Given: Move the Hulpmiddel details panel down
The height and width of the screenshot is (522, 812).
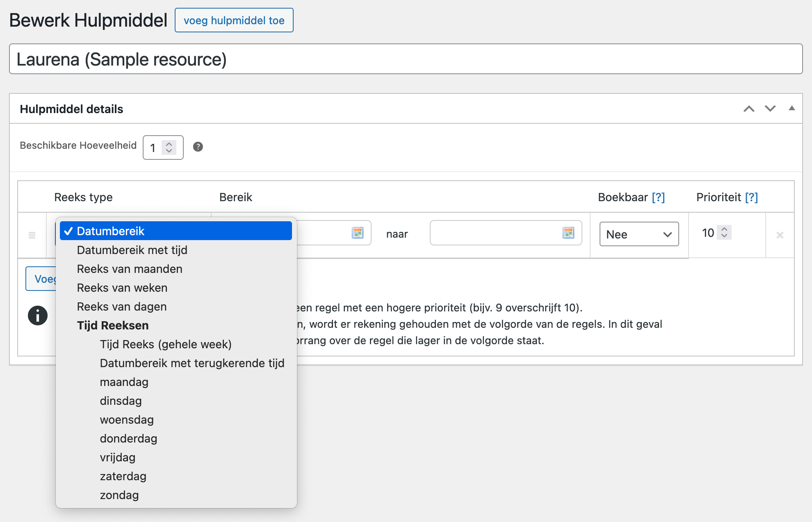Looking at the screenshot, I should click(x=770, y=109).
